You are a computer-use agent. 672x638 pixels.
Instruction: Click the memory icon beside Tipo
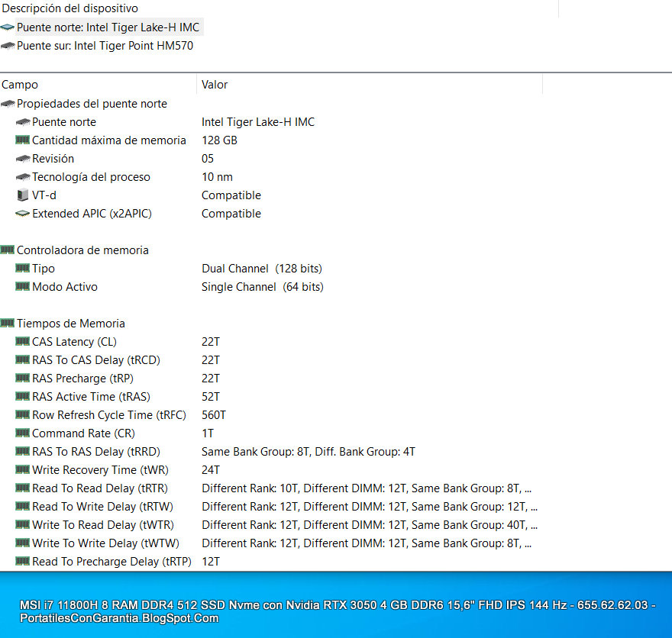click(x=23, y=268)
